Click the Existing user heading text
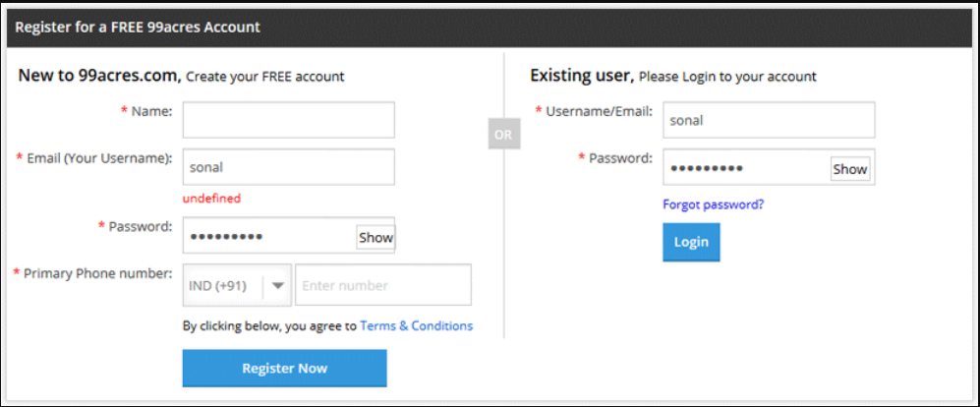 pyautogui.click(x=582, y=76)
